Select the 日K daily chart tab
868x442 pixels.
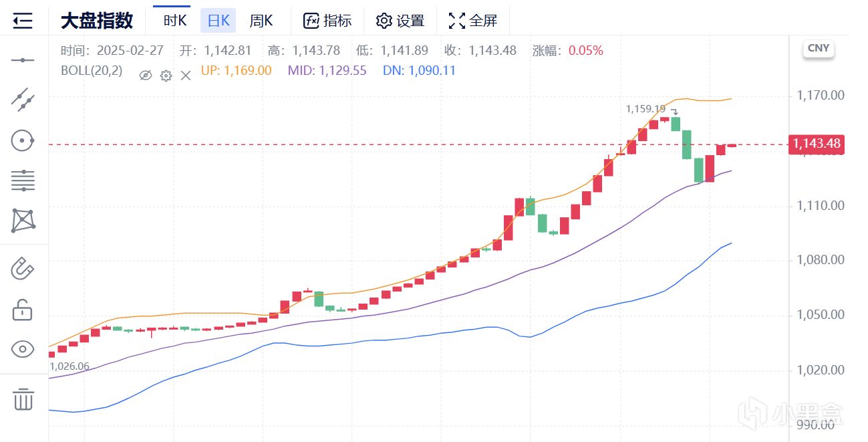(x=218, y=21)
